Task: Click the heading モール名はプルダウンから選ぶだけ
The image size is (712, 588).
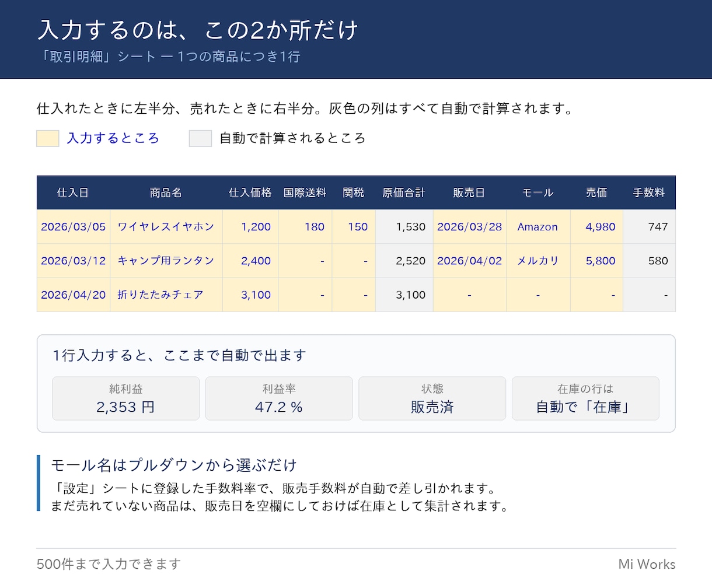Action: click(174, 465)
